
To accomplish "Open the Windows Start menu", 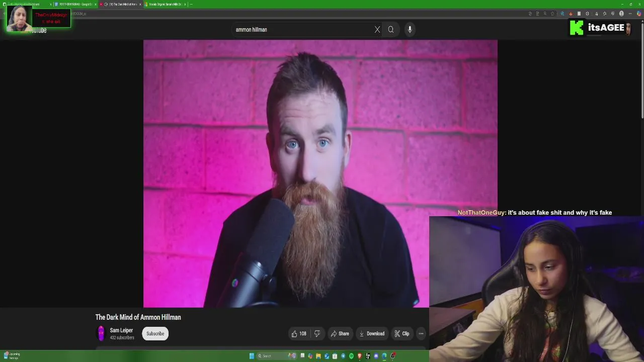I will pyautogui.click(x=252, y=356).
